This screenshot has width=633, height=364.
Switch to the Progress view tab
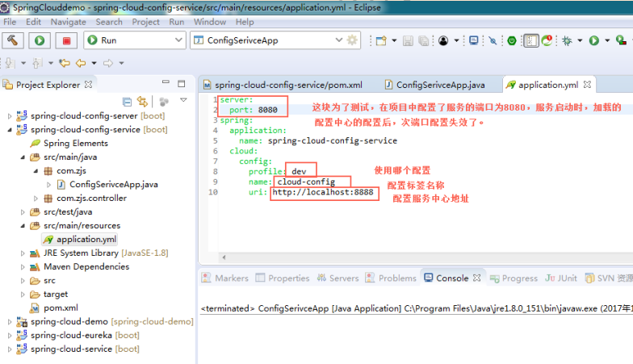[x=514, y=278]
